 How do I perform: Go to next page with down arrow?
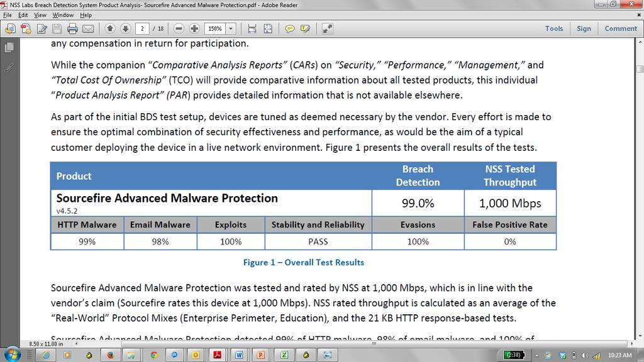tap(126, 28)
